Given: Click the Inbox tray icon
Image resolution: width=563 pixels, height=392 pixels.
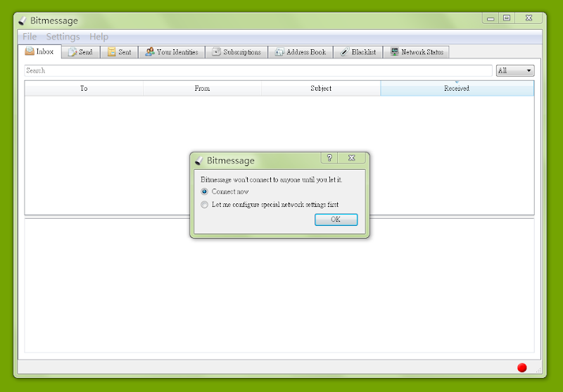Looking at the screenshot, I should click(30, 51).
